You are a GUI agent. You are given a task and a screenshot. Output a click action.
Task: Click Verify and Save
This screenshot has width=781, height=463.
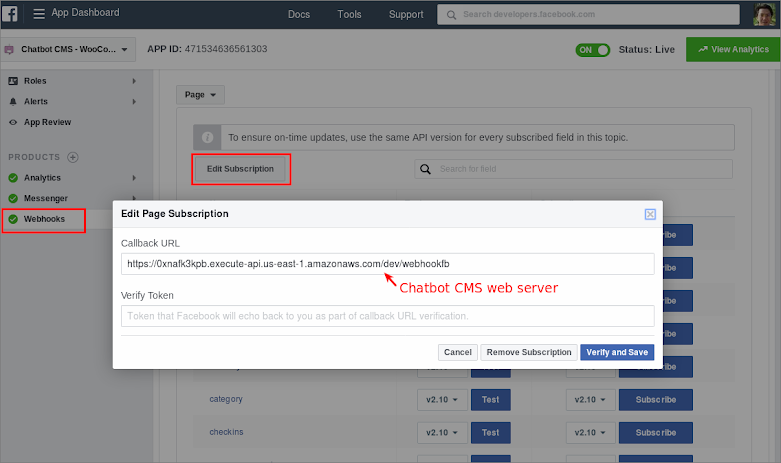pos(617,352)
